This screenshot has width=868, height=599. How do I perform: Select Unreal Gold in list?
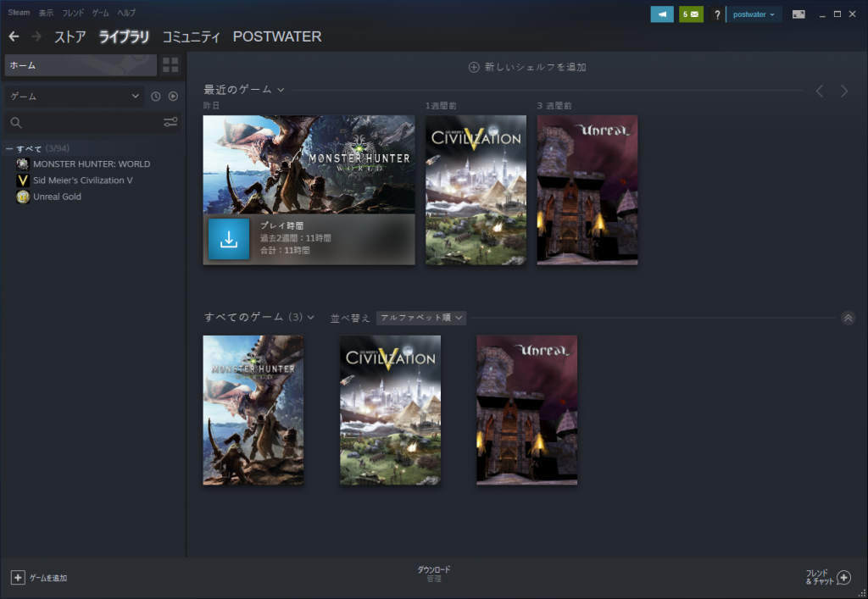57,197
